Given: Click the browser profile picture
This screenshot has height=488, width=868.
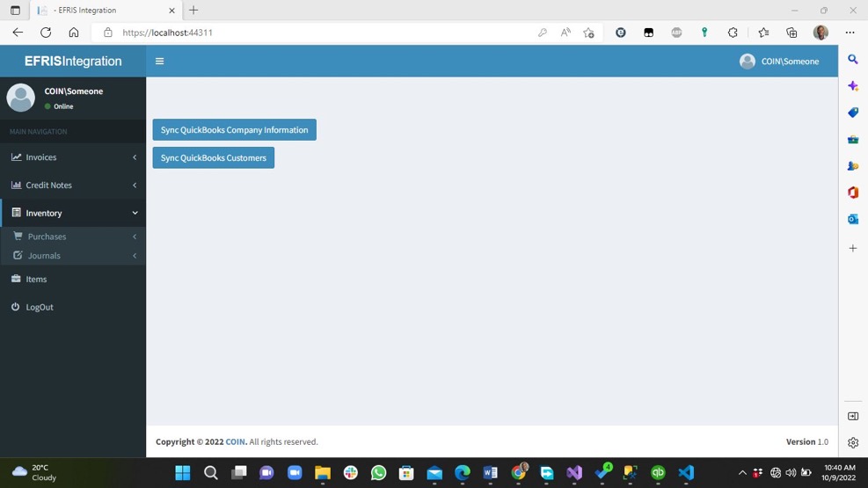Looking at the screenshot, I should point(821,33).
